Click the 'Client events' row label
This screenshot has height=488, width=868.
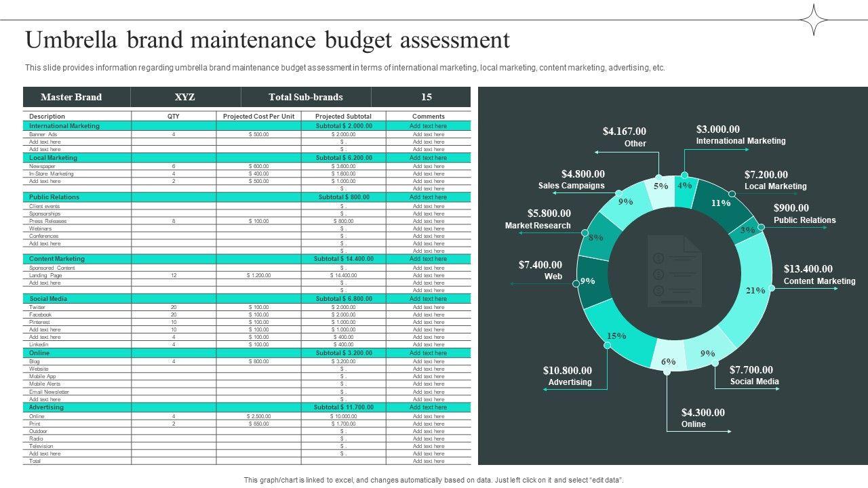coord(45,206)
